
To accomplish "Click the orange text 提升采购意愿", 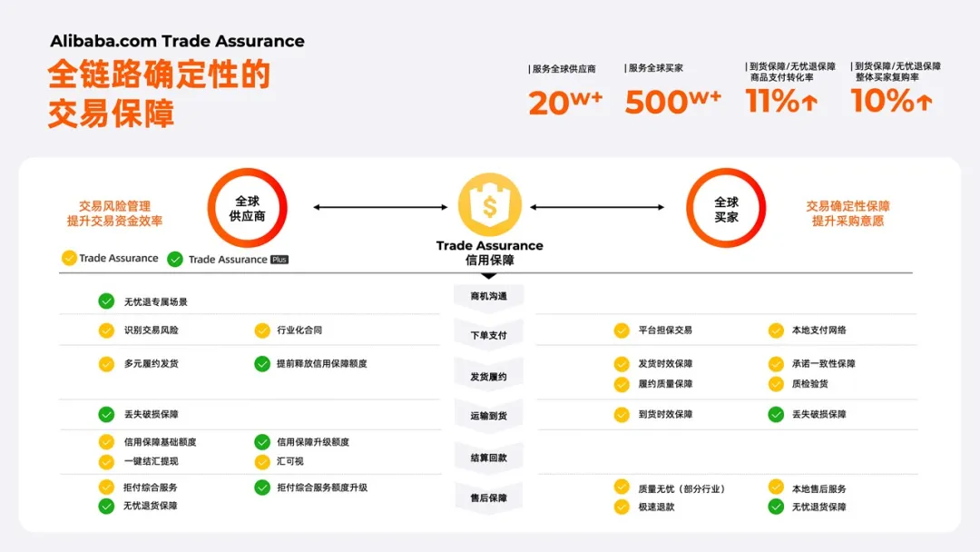I will pos(848,221).
